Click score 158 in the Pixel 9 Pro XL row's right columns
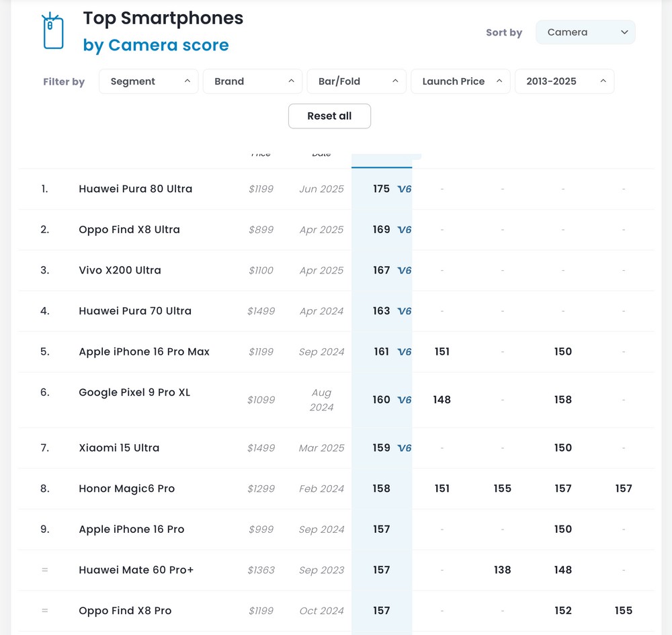 (563, 400)
